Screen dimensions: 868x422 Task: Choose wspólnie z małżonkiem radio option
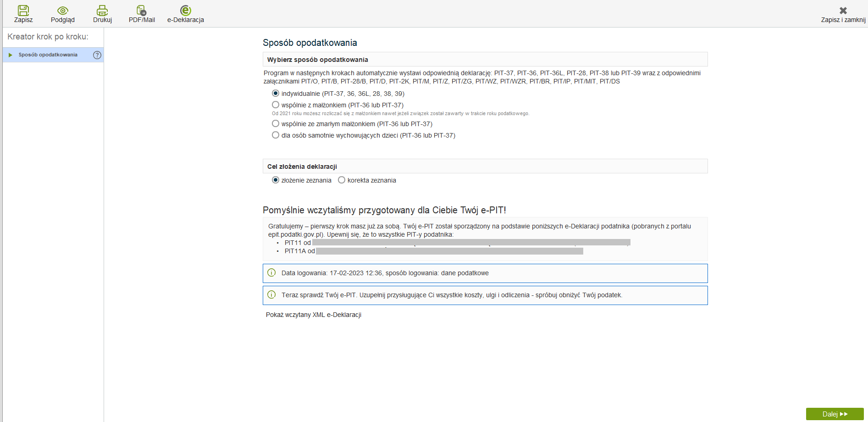(276, 105)
